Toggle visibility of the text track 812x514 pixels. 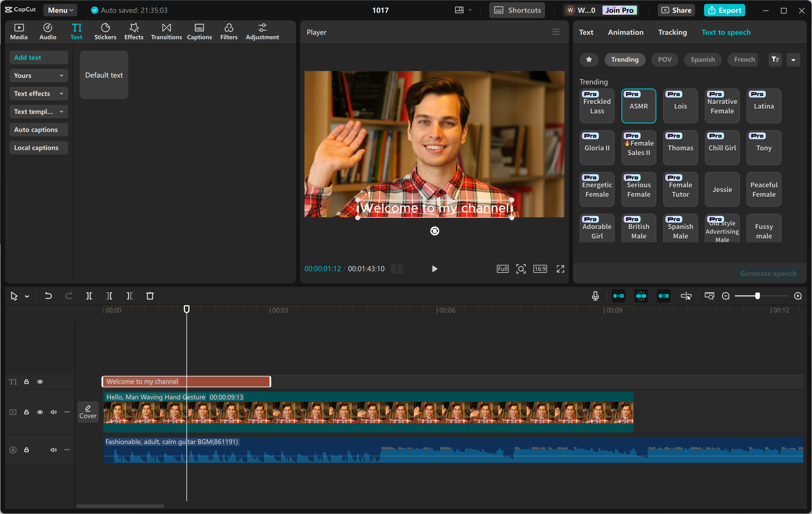(40, 381)
